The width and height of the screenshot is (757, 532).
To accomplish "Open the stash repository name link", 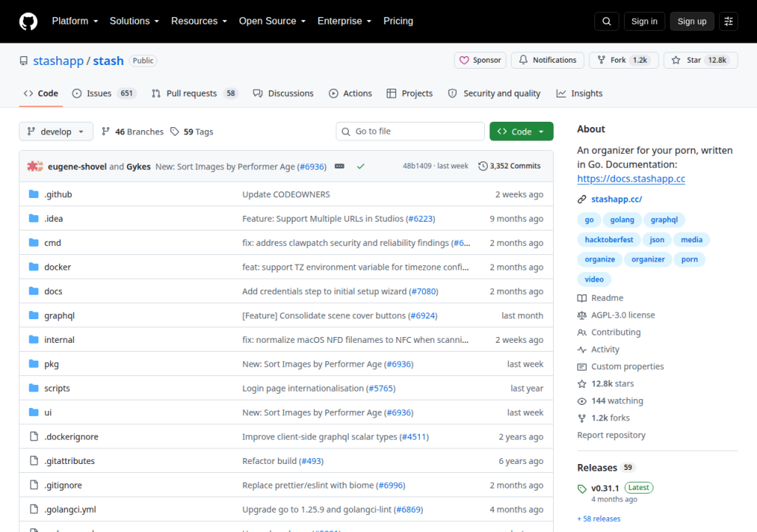I will (108, 61).
